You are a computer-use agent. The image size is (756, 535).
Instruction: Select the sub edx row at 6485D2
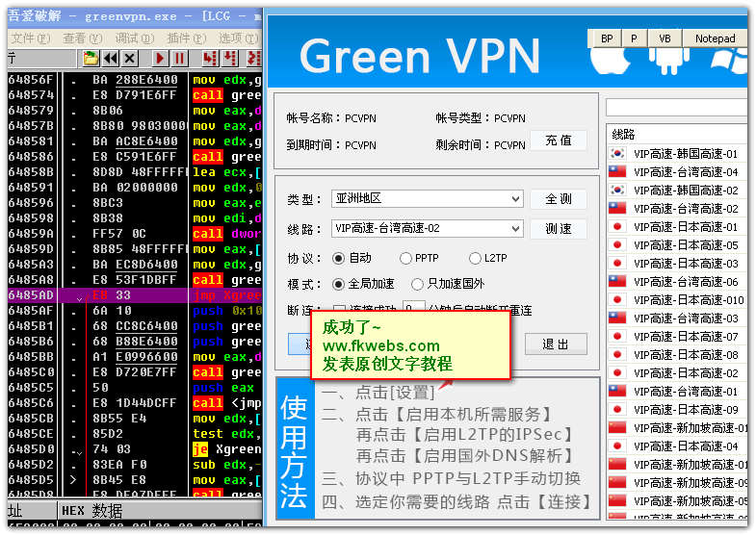[x=135, y=465]
